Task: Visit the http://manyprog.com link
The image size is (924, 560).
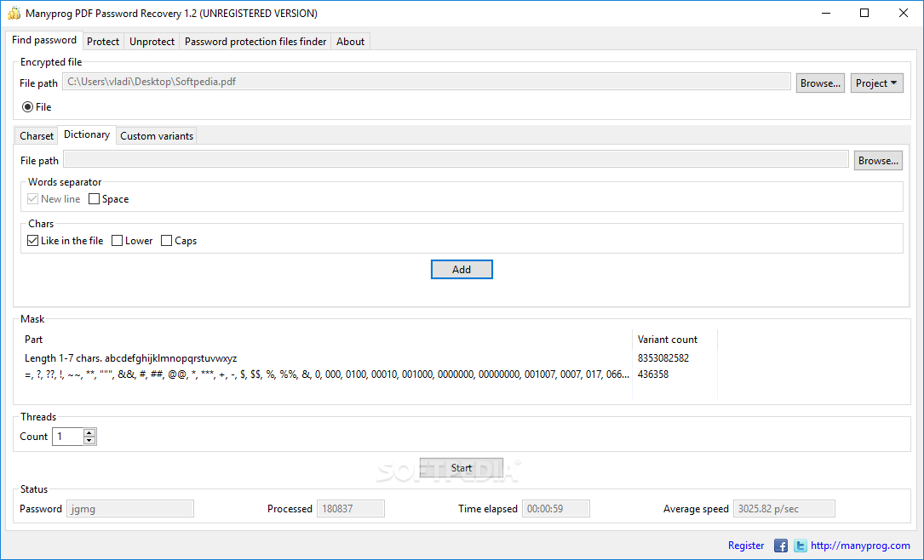Action: [860, 546]
